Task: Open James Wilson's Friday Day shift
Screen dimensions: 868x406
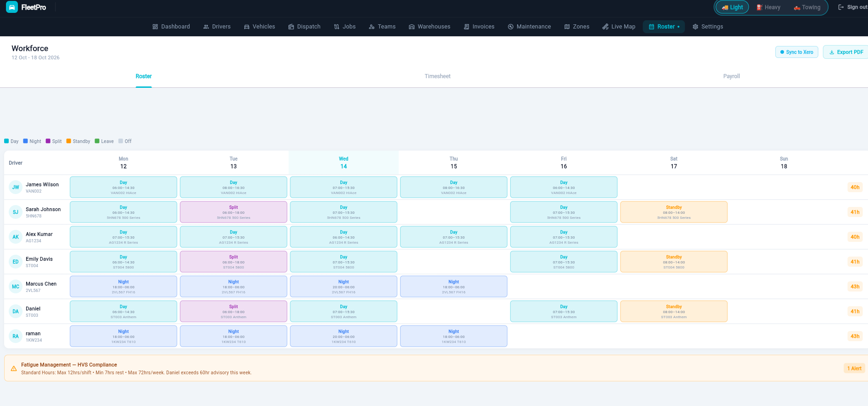Action: (x=564, y=187)
